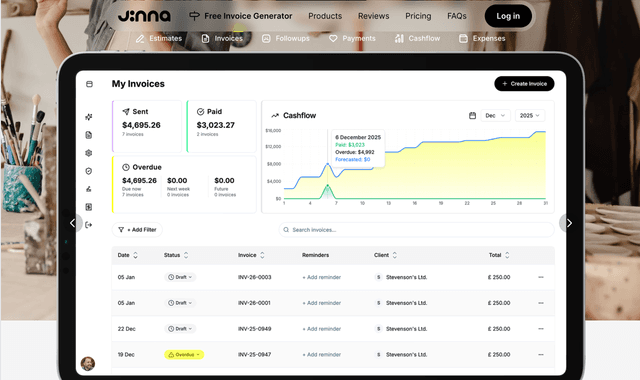Expand Draft status dropdown for INV-25-0949
Viewport: 640px width, 380px height.
[x=180, y=329]
